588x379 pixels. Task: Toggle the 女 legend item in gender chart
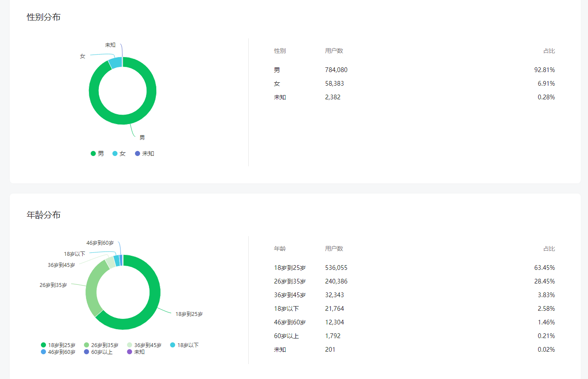[119, 153]
